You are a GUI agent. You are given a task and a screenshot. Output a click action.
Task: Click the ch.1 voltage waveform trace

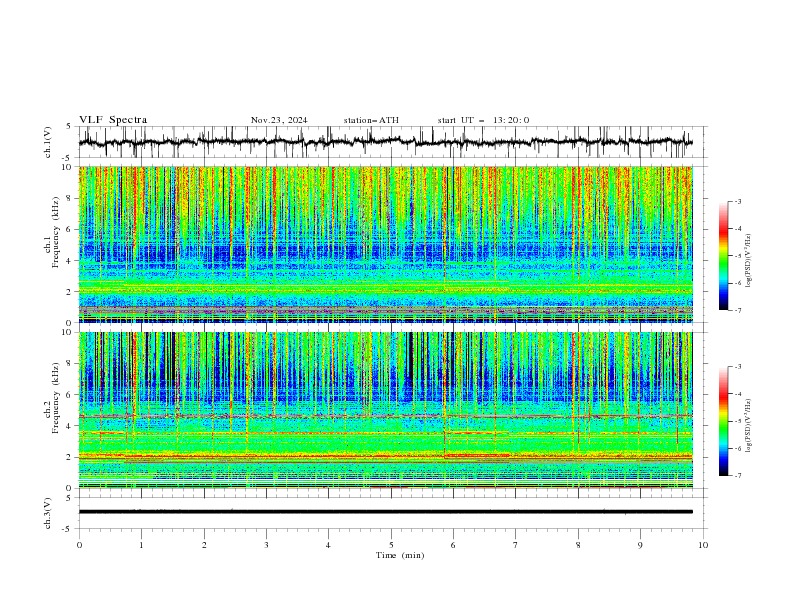(x=385, y=142)
